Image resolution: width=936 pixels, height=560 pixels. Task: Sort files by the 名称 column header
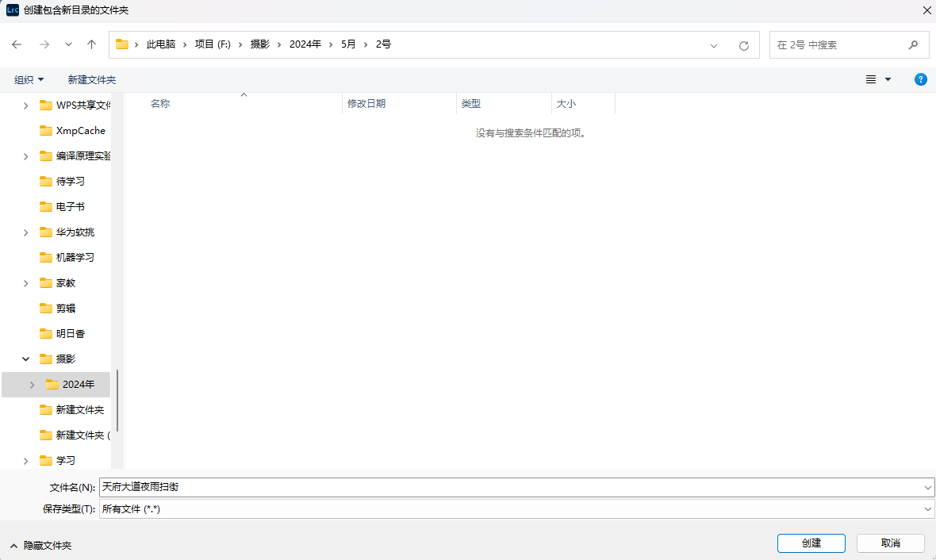[159, 103]
